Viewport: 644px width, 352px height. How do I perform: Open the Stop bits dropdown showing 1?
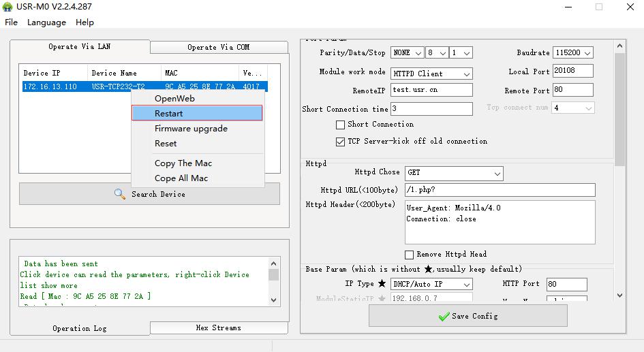[x=461, y=52]
